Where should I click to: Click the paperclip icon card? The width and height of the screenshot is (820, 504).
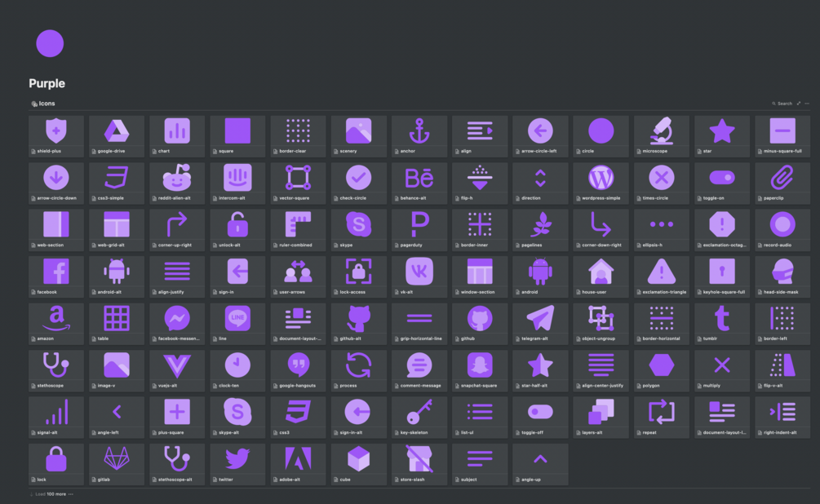coord(782,183)
